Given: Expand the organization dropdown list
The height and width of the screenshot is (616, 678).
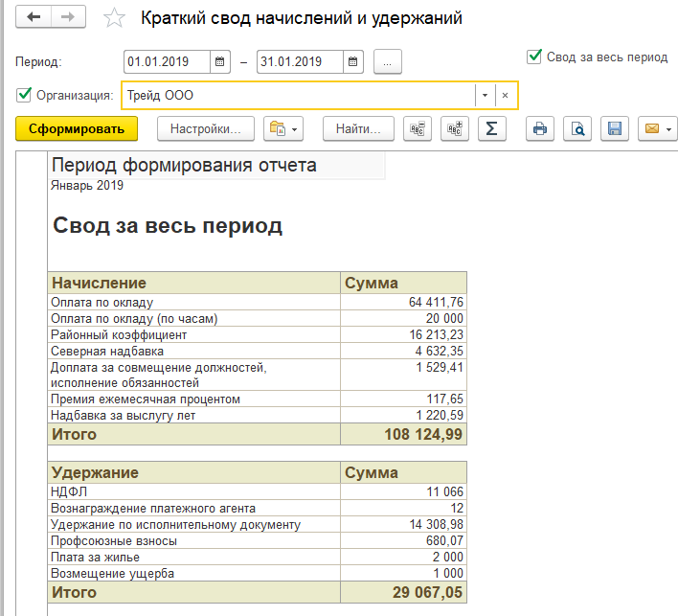Looking at the screenshot, I should (485, 96).
